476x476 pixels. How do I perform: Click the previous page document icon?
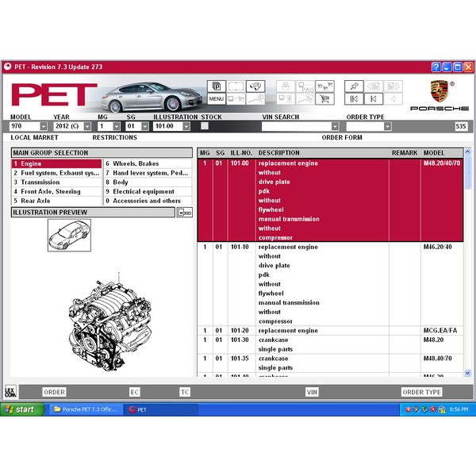[x=373, y=86]
